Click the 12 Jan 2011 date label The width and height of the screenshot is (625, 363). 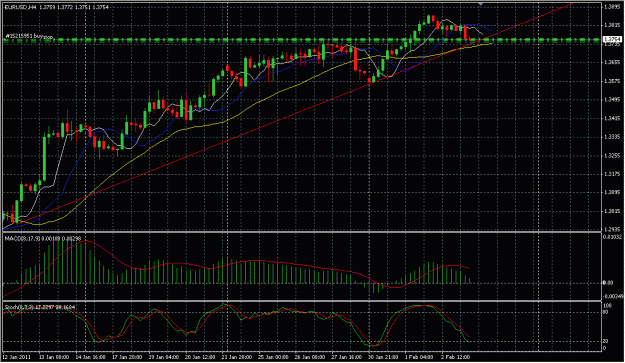coord(17,357)
